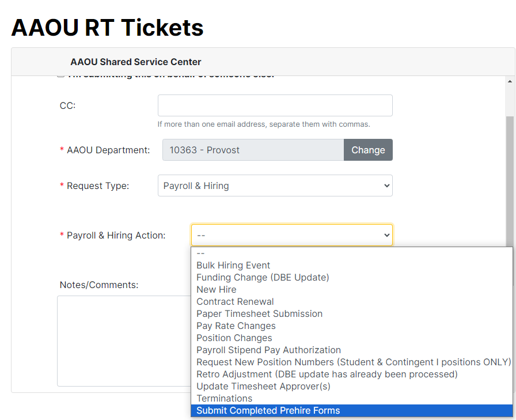Collapse the Payroll & Hiring Action dropdown
Image resolution: width=516 pixels, height=420 pixels.
[x=291, y=235]
